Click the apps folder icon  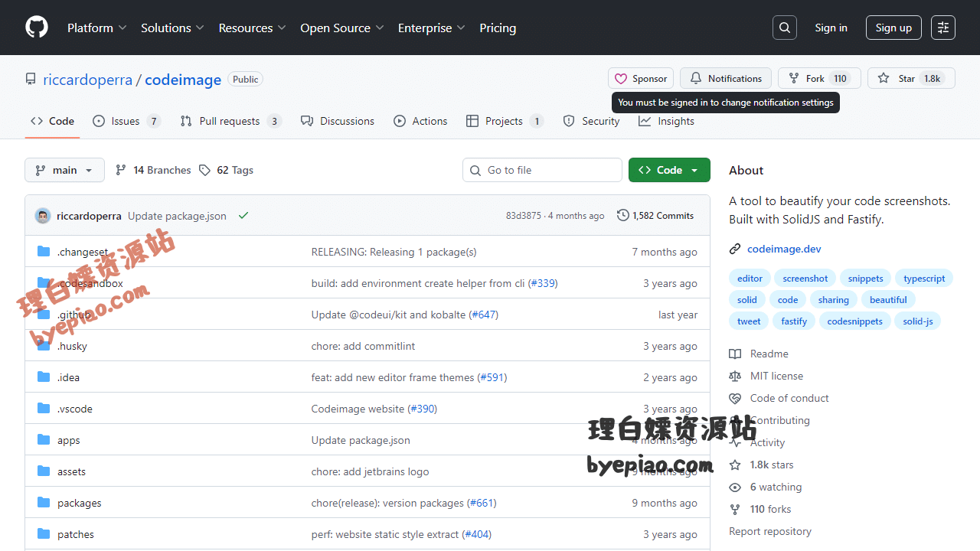[x=44, y=440]
